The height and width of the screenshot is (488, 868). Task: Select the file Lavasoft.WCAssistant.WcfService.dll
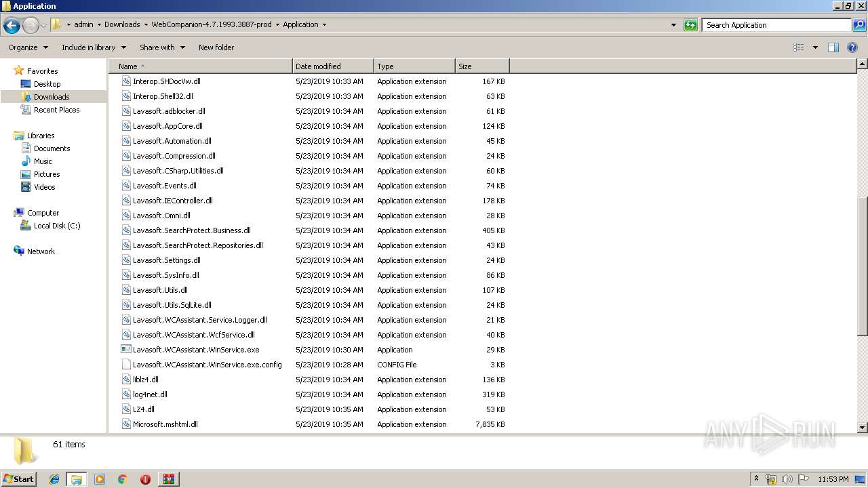[194, 335]
